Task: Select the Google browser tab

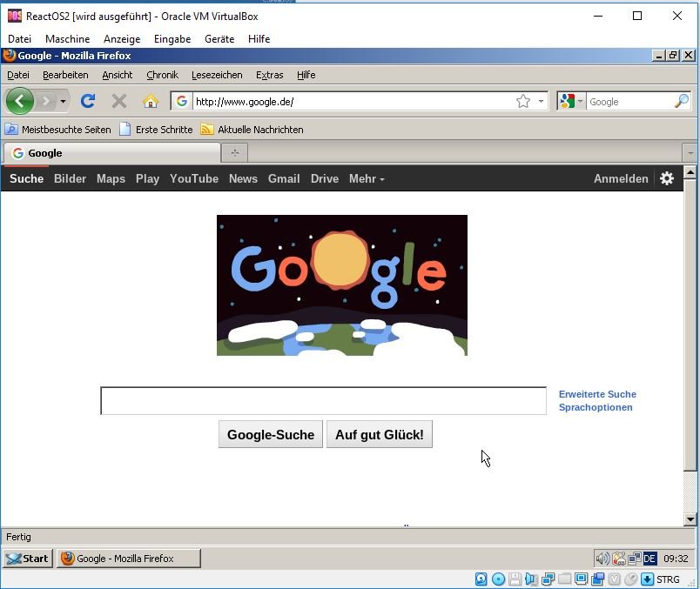Action: [x=111, y=153]
